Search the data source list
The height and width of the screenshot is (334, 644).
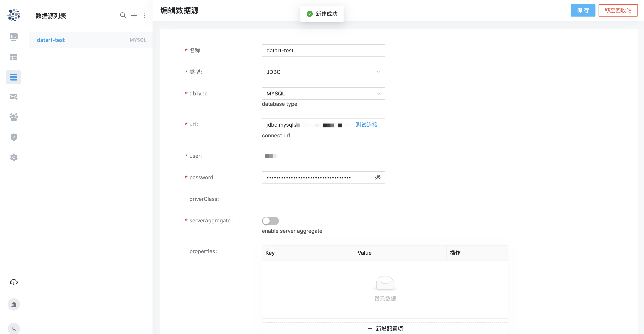coord(123,16)
